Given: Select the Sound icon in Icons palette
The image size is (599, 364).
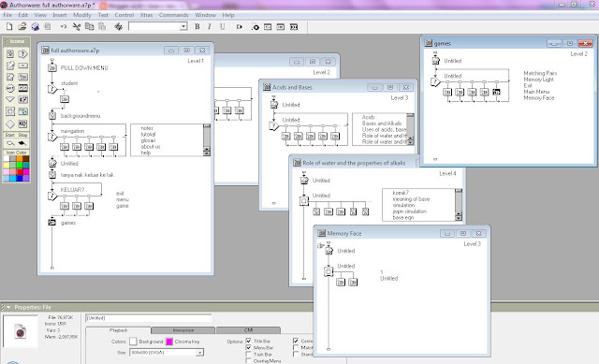Looking at the screenshot, I should pyautogui.click(x=22, y=100).
